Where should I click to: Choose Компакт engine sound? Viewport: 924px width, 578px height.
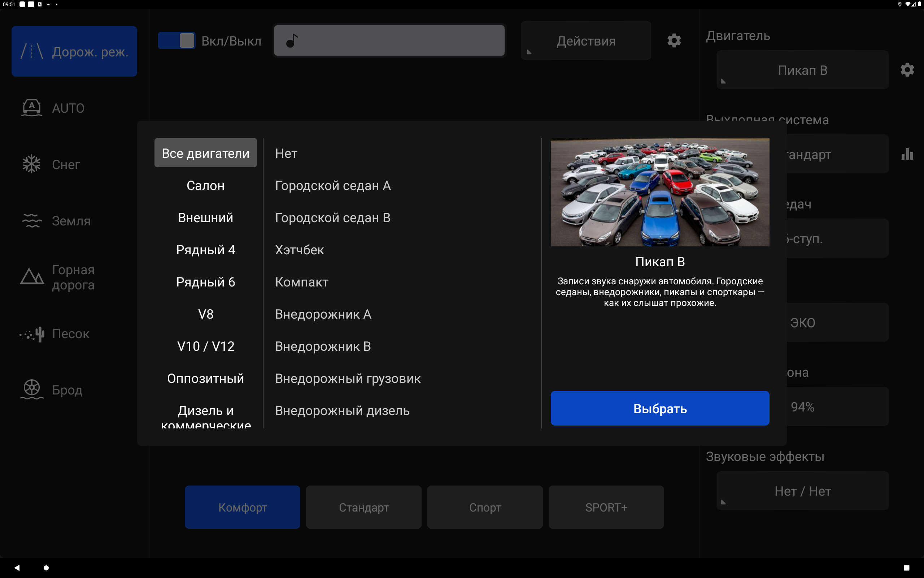coord(403,282)
